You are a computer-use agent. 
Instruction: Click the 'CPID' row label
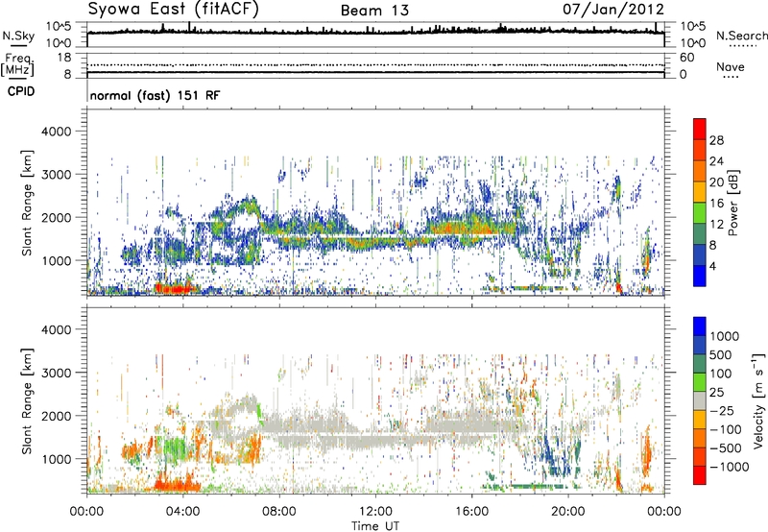(x=21, y=91)
